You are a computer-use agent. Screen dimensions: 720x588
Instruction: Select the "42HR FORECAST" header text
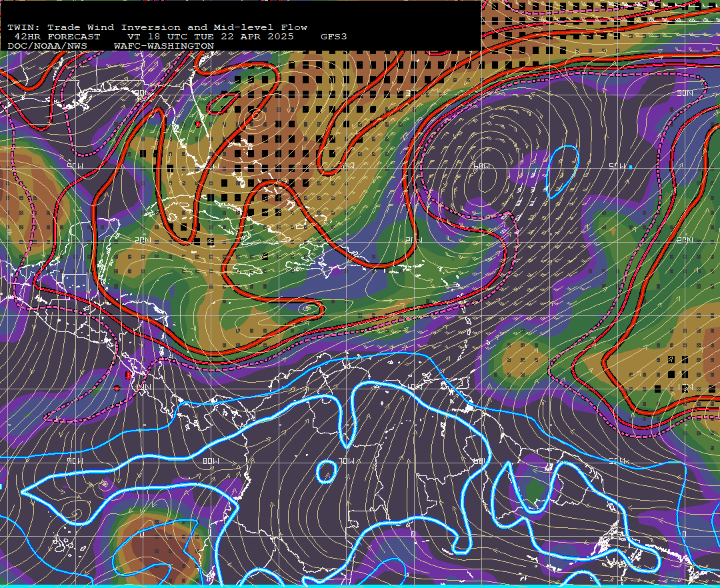pyautogui.click(x=57, y=37)
